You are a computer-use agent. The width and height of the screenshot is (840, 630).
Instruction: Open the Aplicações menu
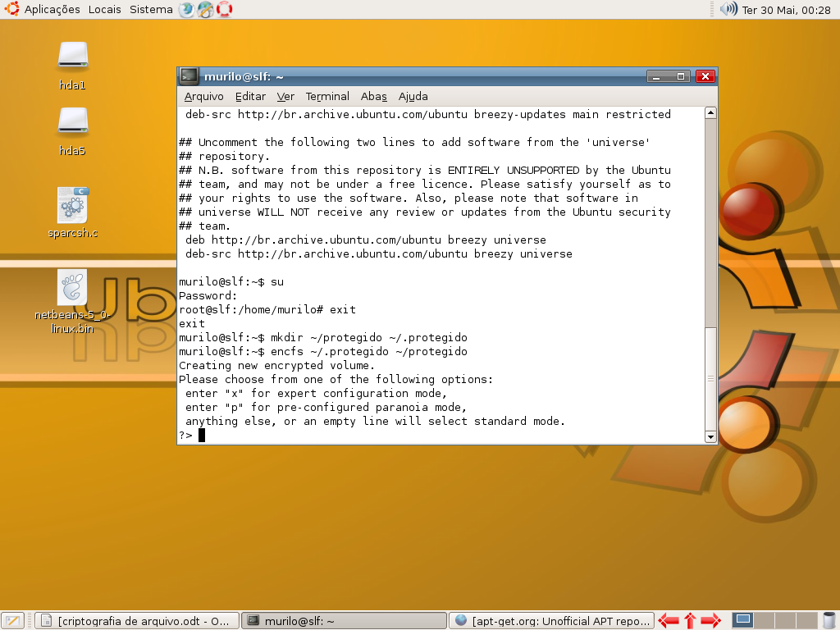(x=52, y=9)
